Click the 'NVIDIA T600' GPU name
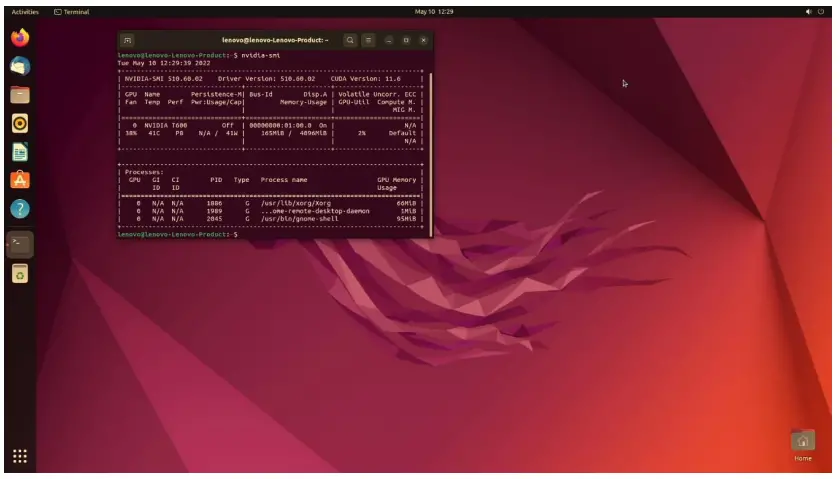840x479 pixels. point(166,125)
